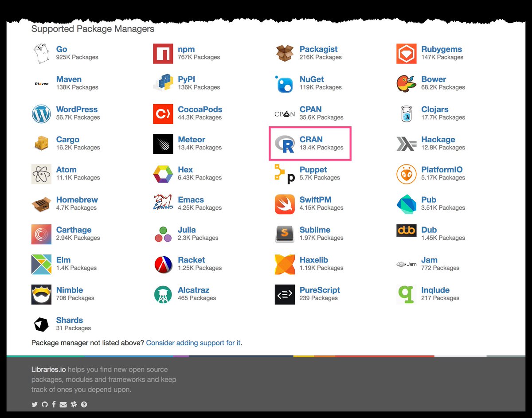Viewport: 532px width, 418px height.
Task: Click the Go gopher logo
Action: (x=41, y=54)
